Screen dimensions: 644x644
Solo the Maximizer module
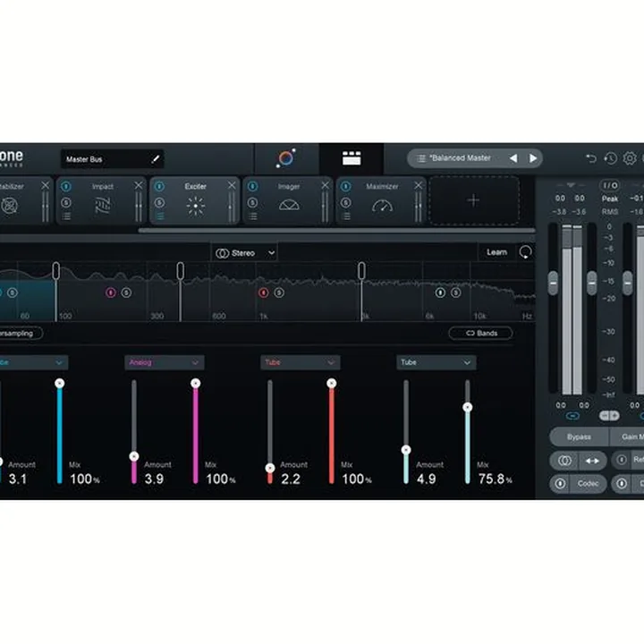346,202
